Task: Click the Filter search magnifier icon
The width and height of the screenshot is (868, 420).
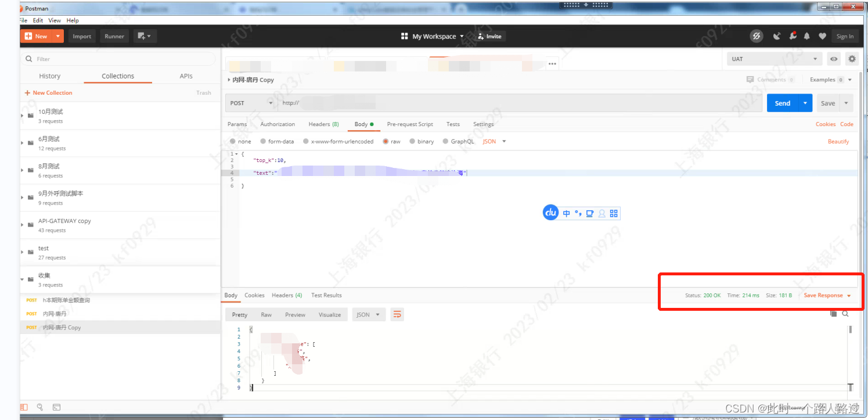Action: [x=29, y=59]
